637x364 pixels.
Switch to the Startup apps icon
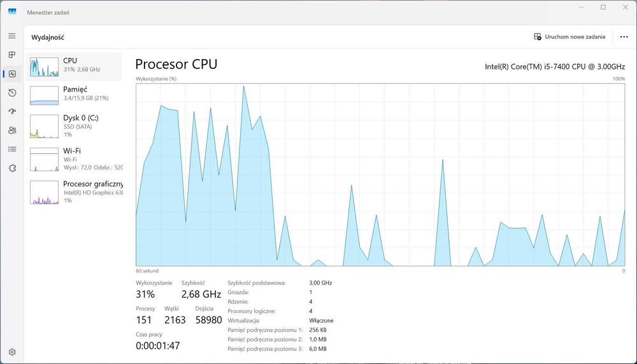click(12, 111)
